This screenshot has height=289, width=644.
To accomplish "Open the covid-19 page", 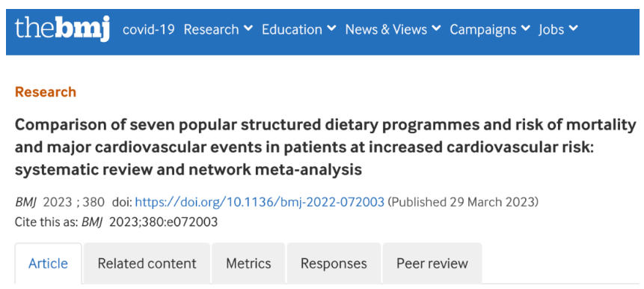I will tap(149, 30).
